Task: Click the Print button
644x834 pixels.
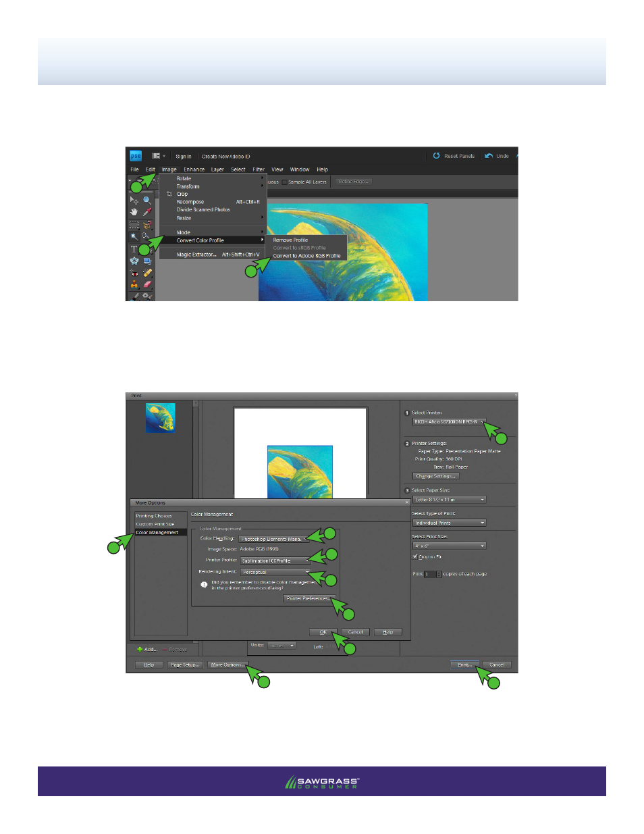Action: [x=464, y=665]
